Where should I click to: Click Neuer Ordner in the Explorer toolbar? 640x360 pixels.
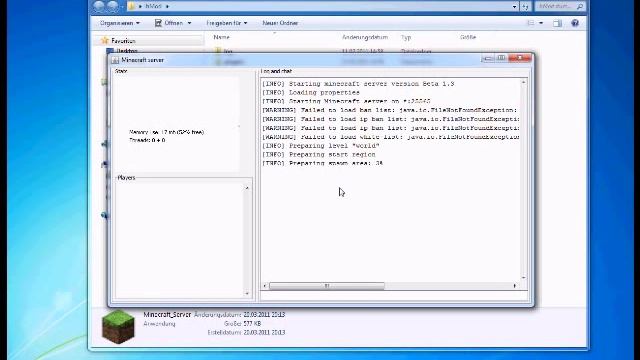pyautogui.click(x=280, y=23)
